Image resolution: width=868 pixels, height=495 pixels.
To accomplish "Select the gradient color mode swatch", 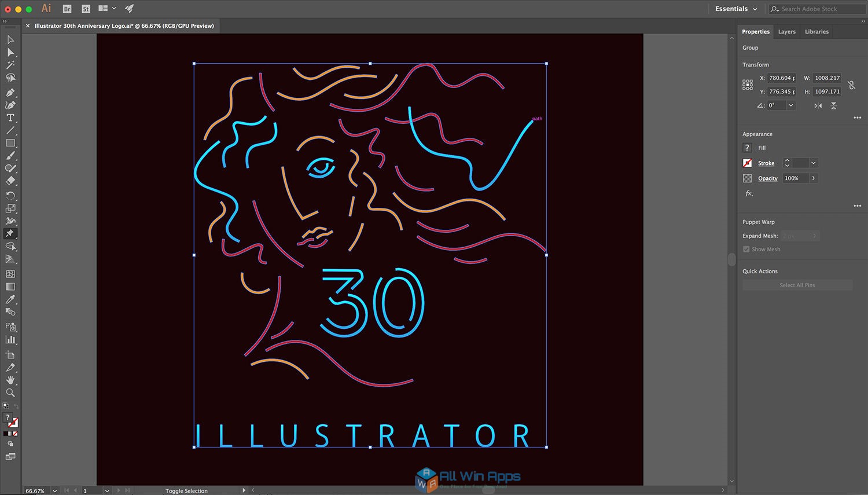I will (x=10, y=434).
